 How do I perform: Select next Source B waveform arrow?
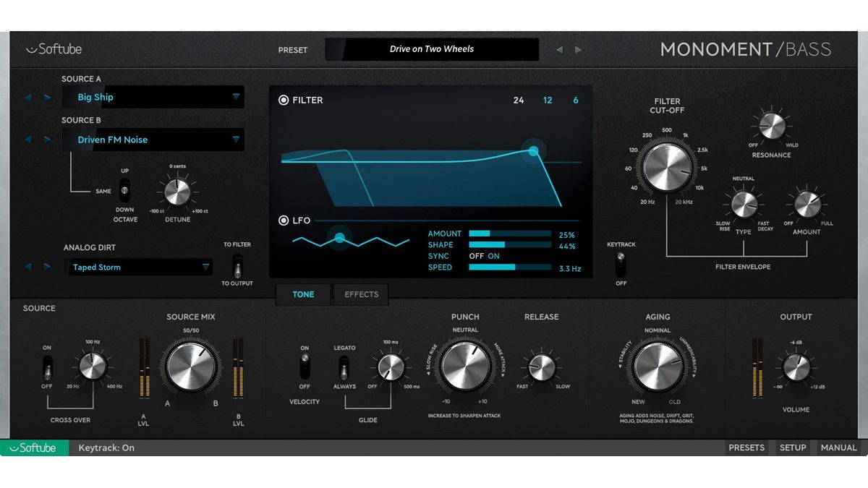pyautogui.click(x=47, y=140)
